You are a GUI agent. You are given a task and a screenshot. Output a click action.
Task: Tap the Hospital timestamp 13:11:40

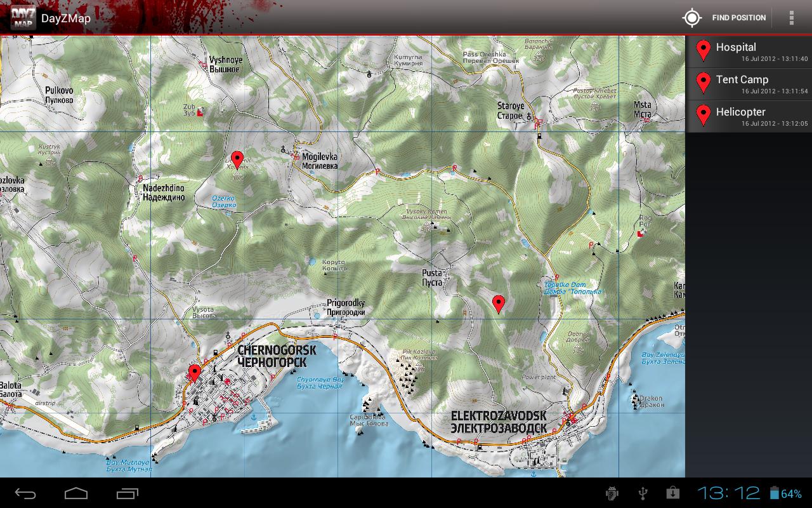(x=775, y=59)
